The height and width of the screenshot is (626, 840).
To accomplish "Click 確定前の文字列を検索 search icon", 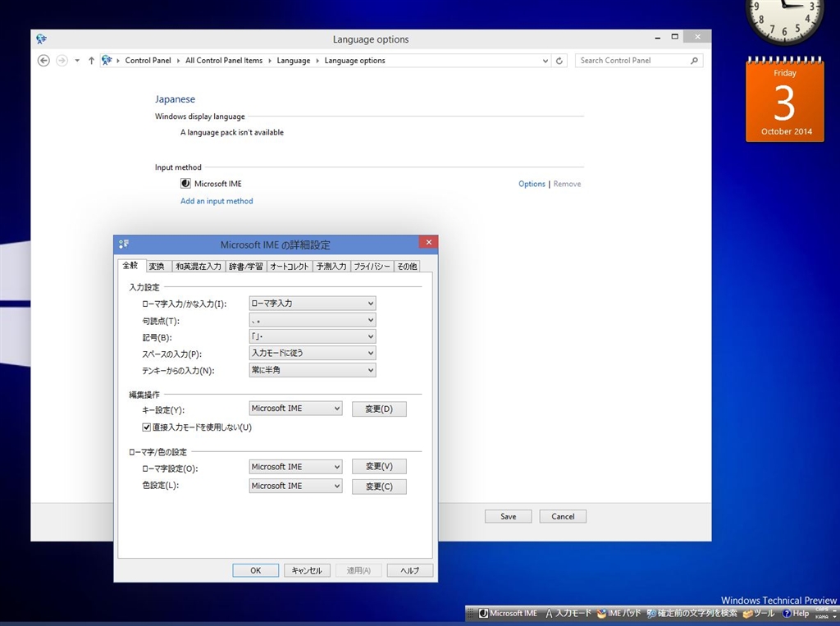I will coord(652,613).
